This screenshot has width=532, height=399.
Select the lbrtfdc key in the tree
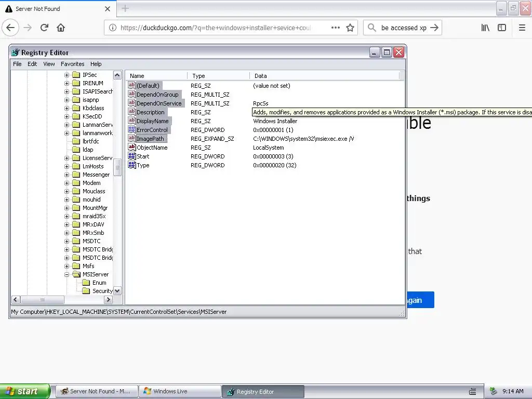[x=90, y=141]
